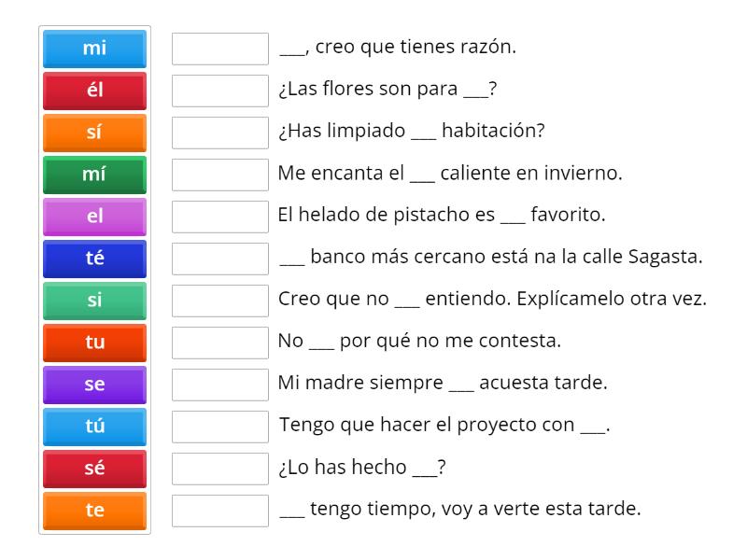Click the slot beside 'helado de pistacho' sentence

click(220, 217)
